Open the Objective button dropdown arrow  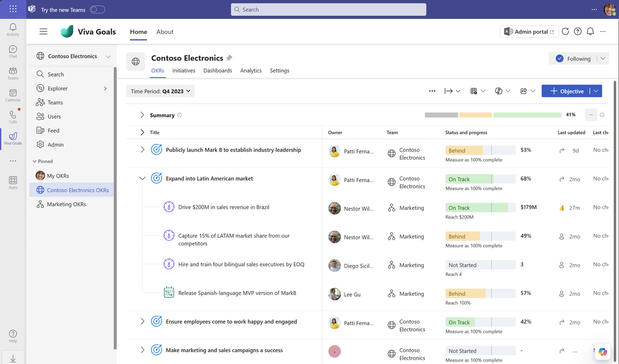click(596, 91)
